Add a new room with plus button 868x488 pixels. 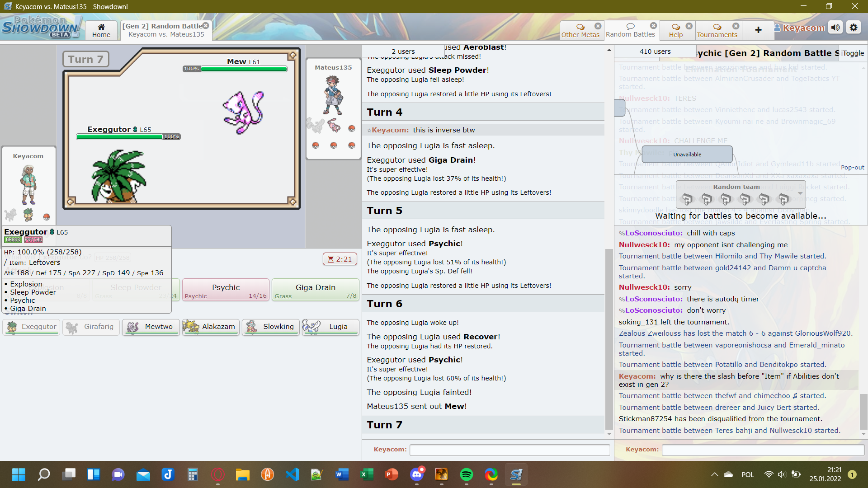pyautogui.click(x=758, y=30)
